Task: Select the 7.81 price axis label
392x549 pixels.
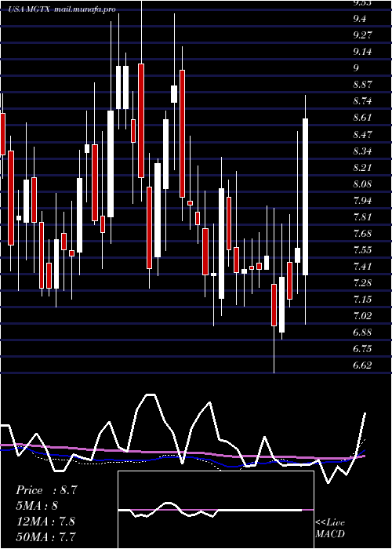Action: (362, 217)
